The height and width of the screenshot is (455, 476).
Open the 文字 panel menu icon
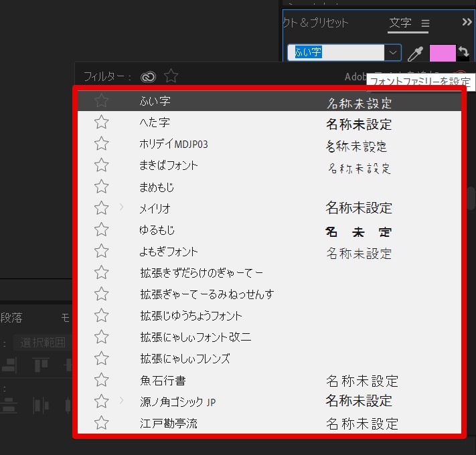pyautogui.click(x=425, y=23)
